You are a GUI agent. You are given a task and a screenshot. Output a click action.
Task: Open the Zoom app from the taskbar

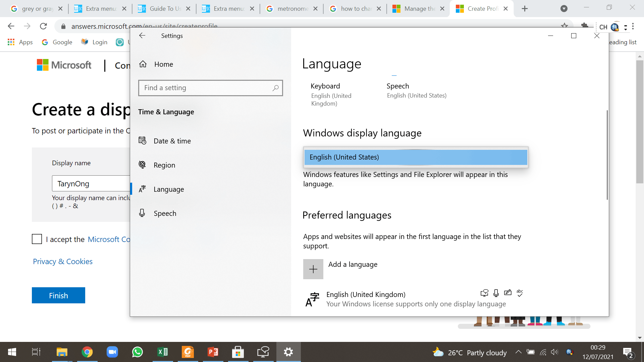(x=112, y=352)
